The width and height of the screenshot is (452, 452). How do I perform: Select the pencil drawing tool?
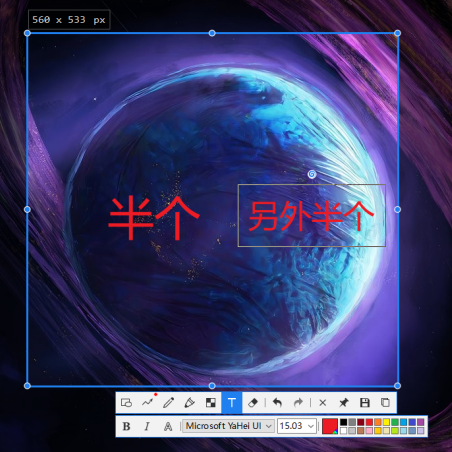pyautogui.click(x=169, y=403)
